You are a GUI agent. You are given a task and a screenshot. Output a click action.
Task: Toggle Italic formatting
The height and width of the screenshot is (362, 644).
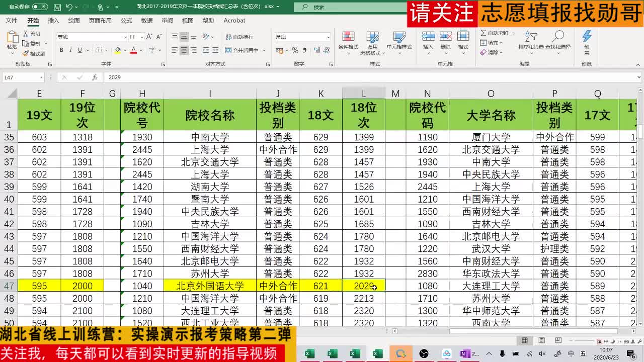click(x=70, y=50)
